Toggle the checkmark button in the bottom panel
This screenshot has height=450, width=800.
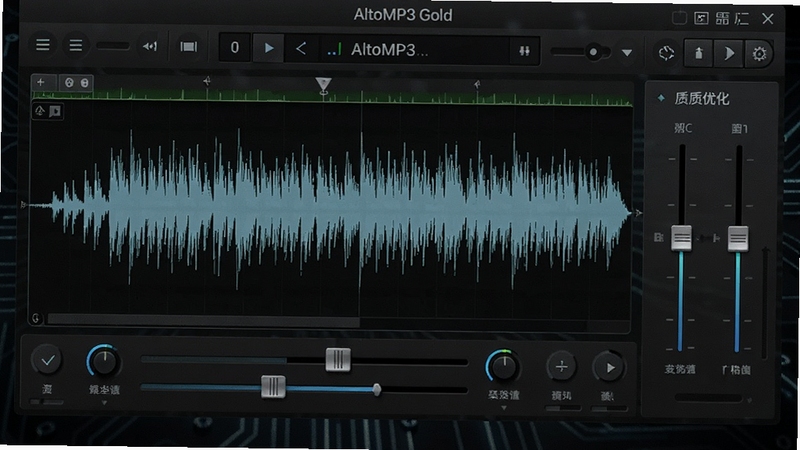[48, 360]
